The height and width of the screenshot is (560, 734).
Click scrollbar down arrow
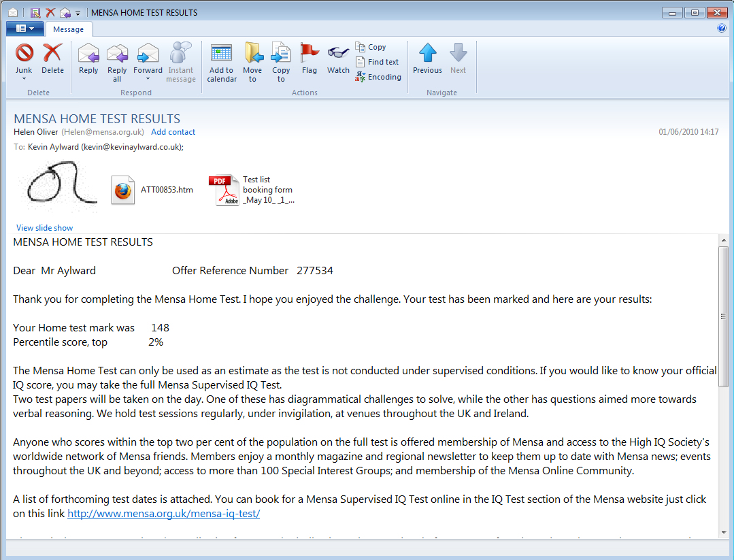pos(724,532)
